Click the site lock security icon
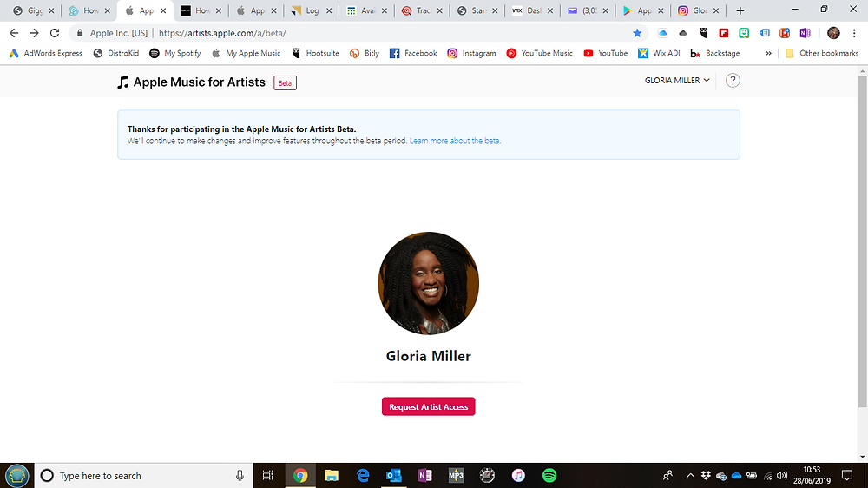Screen dimensions: 868x488 80,33
